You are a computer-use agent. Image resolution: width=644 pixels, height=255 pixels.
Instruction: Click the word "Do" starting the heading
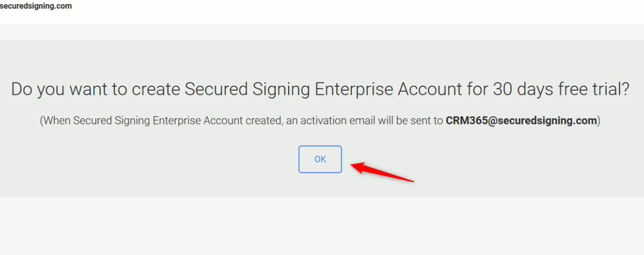(x=22, y=90)
